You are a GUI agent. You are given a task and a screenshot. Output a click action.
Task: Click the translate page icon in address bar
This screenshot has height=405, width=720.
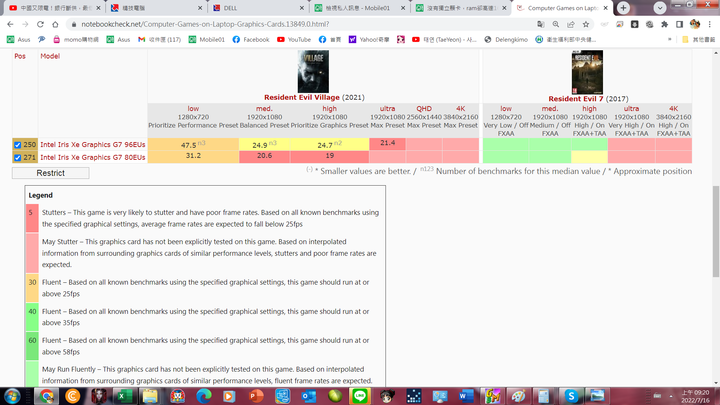540,24
